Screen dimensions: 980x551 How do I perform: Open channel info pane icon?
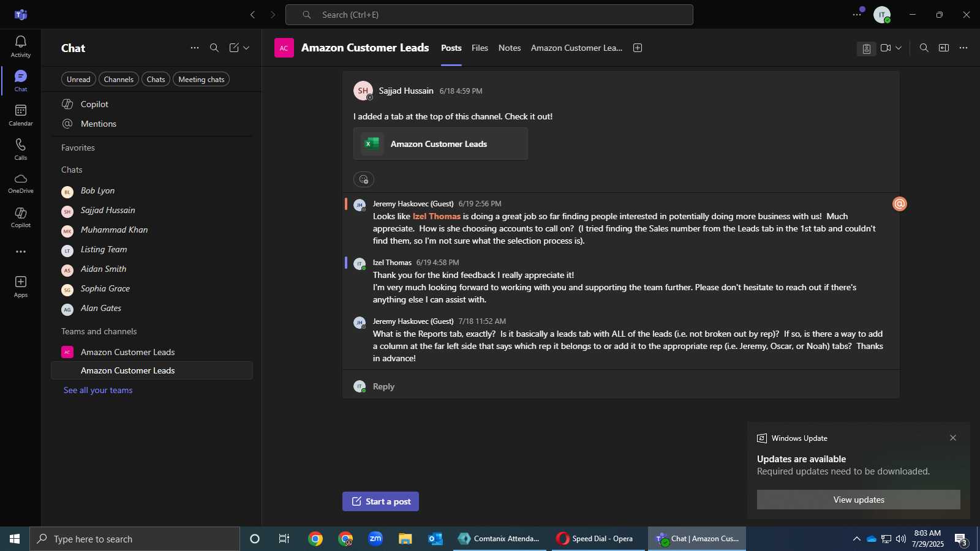coord(944,48)
